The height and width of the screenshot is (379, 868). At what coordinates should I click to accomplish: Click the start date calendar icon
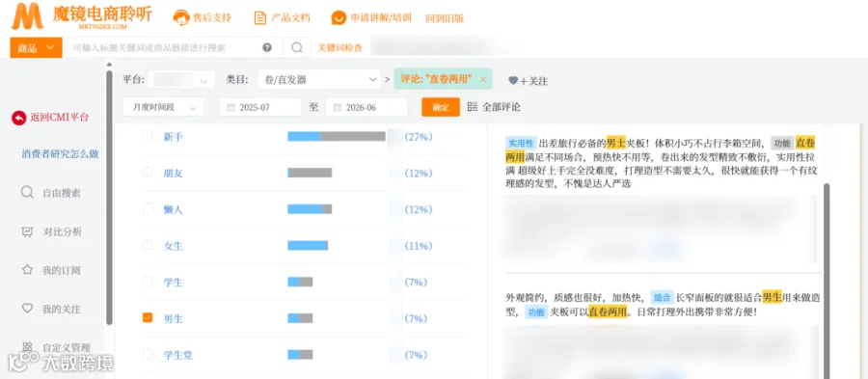[x=231, y=107]
